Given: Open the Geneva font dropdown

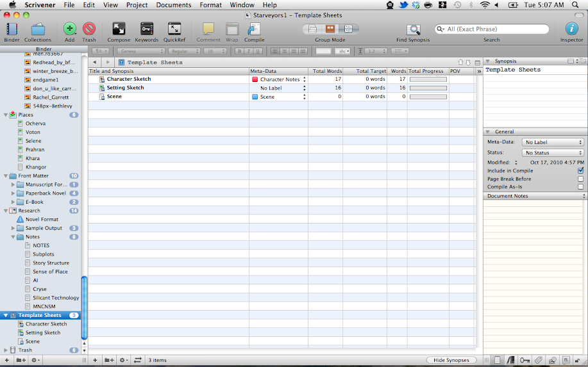Looking at the screenshot, I should point(141,51).
